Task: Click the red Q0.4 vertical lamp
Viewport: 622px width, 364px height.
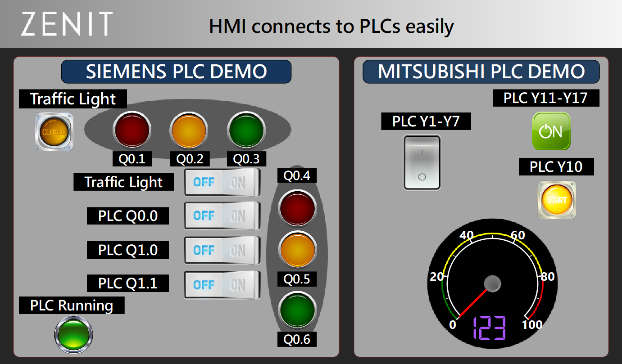Action: 297,208
